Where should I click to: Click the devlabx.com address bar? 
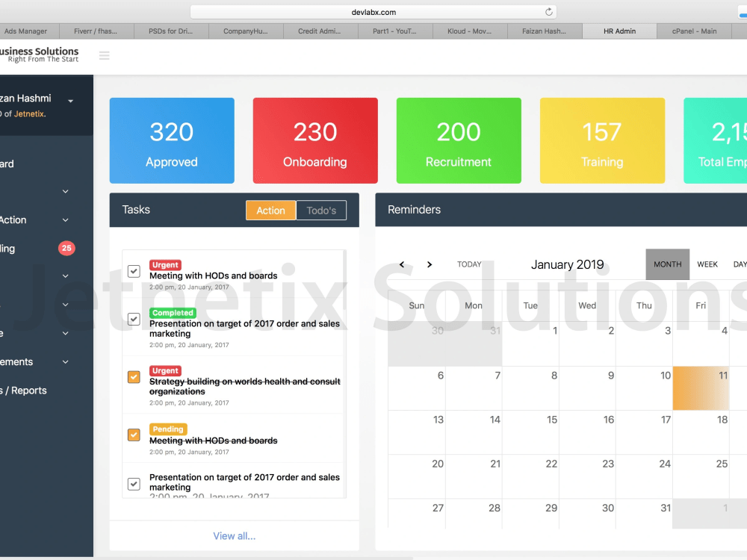coord(373,12)
